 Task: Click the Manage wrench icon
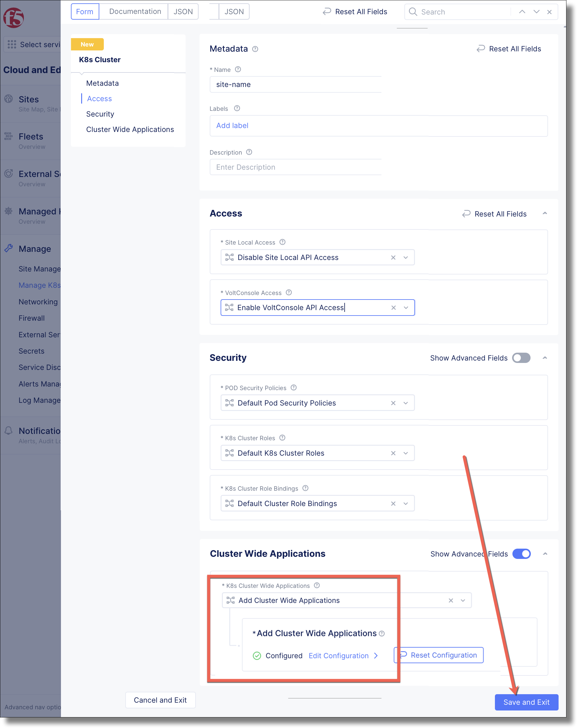click(8, 249)
